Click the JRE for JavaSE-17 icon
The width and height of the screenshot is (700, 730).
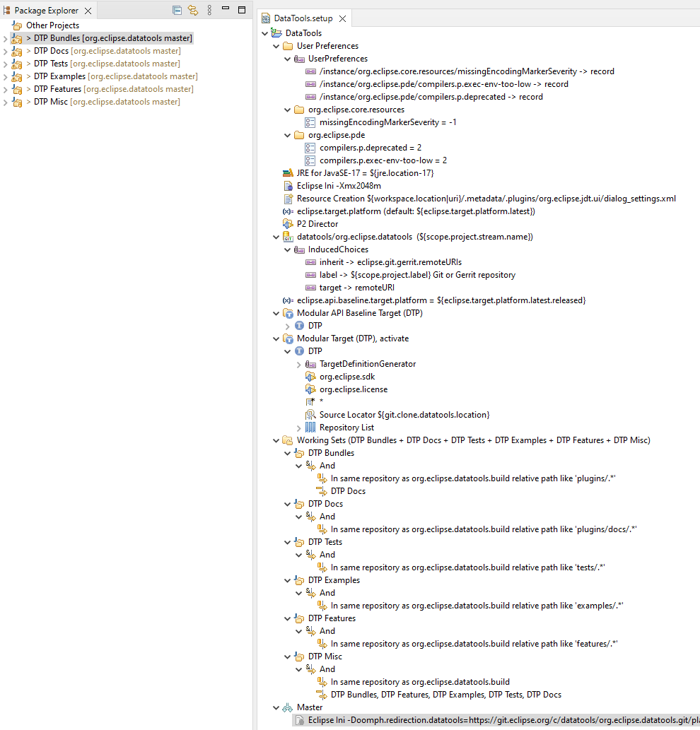click(288, 173)
